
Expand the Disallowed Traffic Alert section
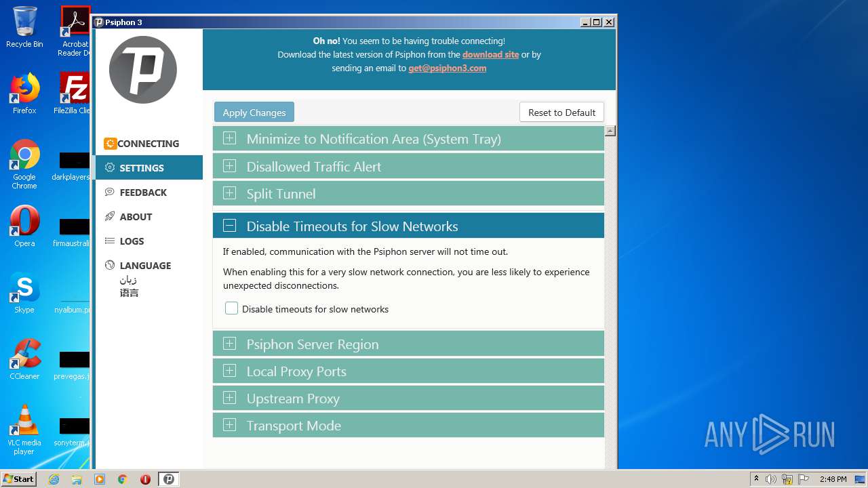[408, 166]
